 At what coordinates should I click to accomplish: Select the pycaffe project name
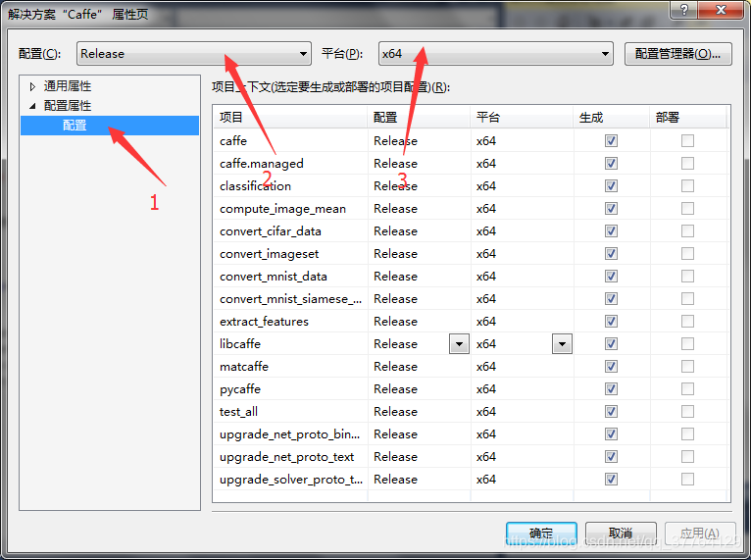point(240,389)
